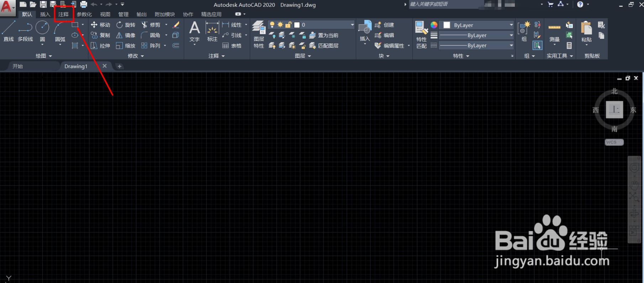
Task: Open the Array (阵列) tool
Action: pos(151,46)
